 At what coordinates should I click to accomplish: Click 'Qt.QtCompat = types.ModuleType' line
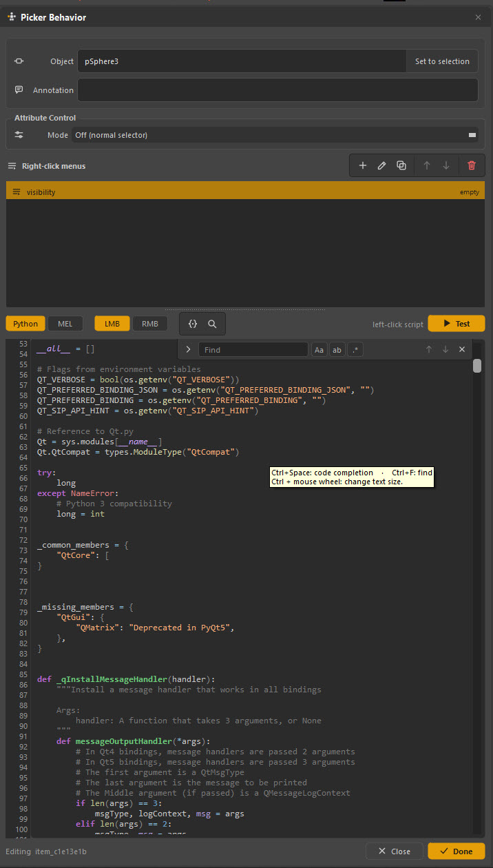point(138,452)
